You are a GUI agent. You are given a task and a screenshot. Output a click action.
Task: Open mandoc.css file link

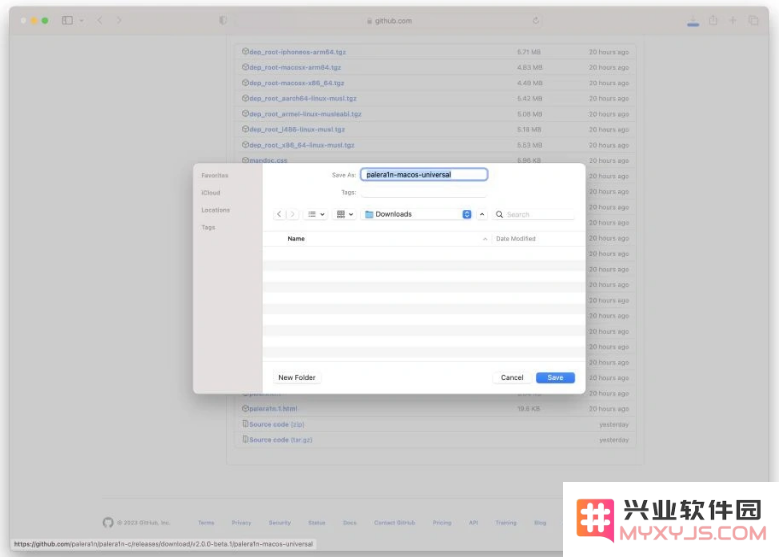pos(268,160)
